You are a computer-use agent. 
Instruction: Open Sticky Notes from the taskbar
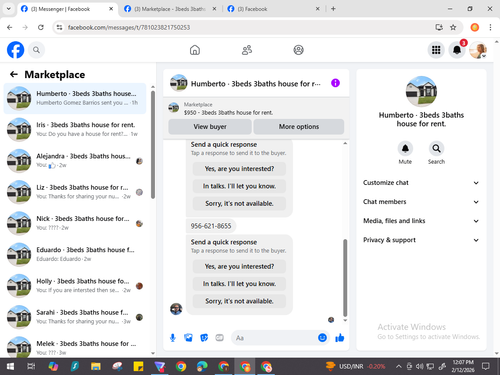pos(138,367)
